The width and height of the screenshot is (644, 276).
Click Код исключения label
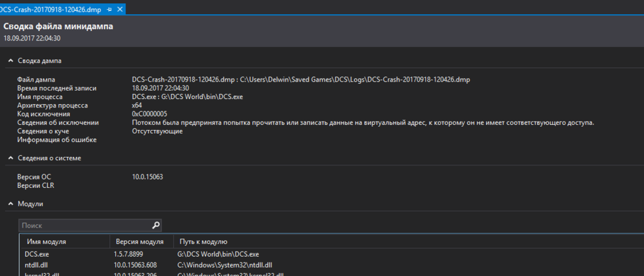pos(44,114)
